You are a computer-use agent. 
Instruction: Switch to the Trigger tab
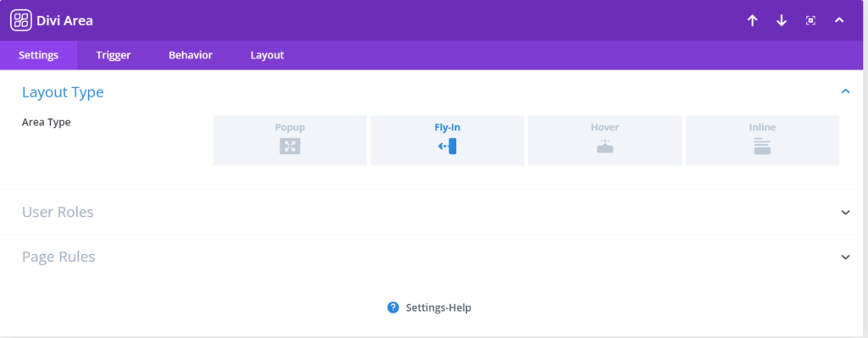point(114,55)
